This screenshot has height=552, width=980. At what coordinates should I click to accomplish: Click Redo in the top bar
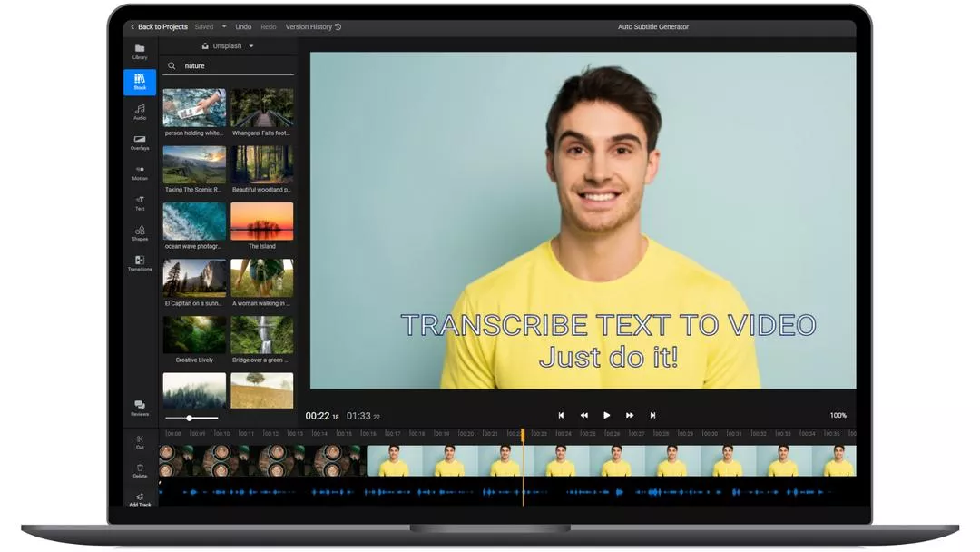click(268, 26)
